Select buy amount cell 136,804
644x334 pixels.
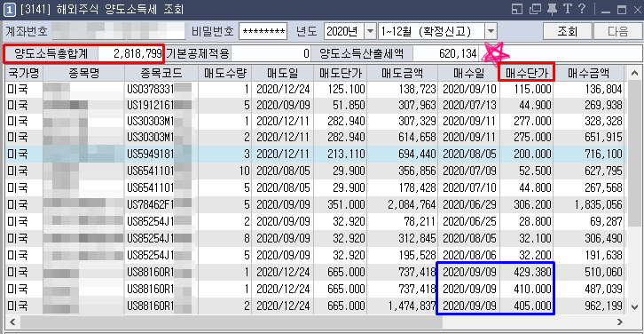589,89
